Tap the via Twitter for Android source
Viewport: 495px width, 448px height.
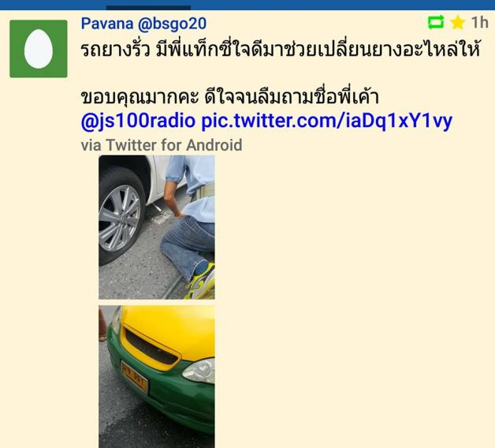click(x=162, y=145)
